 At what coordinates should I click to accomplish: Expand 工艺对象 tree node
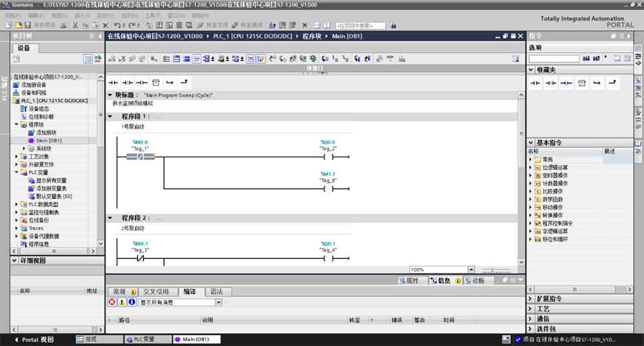point(17,157)
